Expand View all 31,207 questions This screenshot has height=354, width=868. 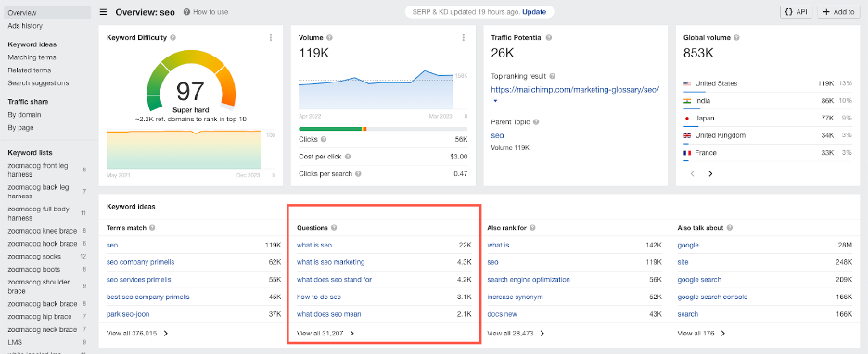(325, 334)
